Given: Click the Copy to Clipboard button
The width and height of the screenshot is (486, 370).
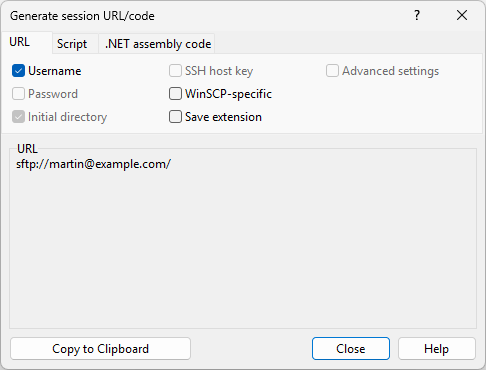Looking at the screenshot, I should coord(100,349).
